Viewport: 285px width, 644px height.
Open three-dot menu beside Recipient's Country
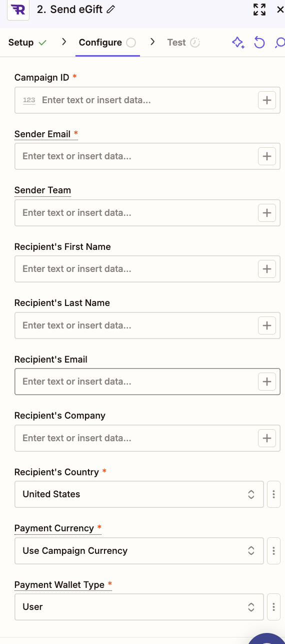pyautogui.click(x=273, y=494)
